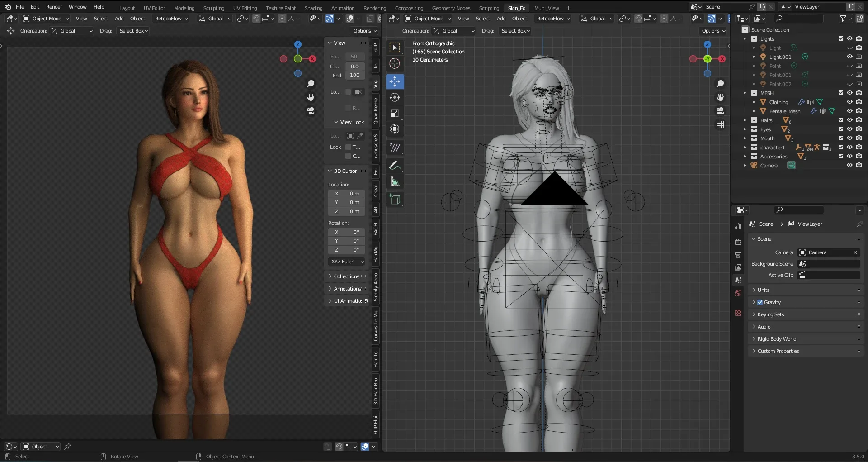868x462 pixels.
Task: Select the Select Box tool in the right viewport toolbar
Action: coord(395,48)
